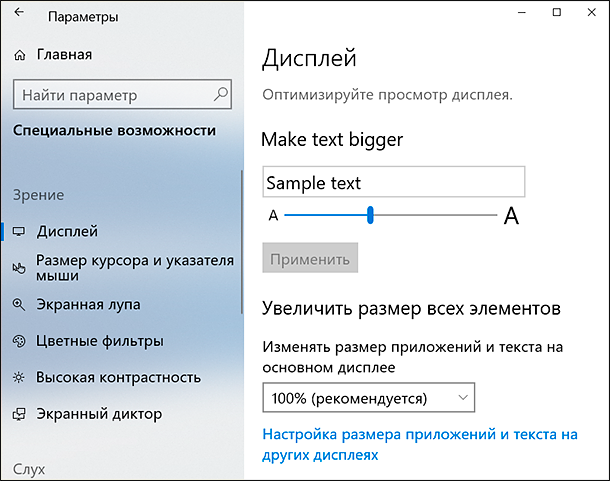Open the 100% (рекомендуется) scaling dropdown

pos(368,399)
